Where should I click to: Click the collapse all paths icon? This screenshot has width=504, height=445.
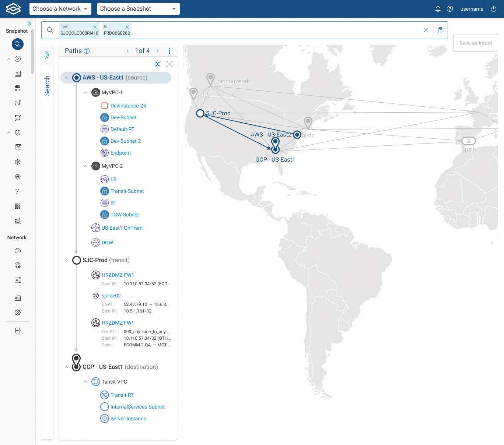(158, 64)
